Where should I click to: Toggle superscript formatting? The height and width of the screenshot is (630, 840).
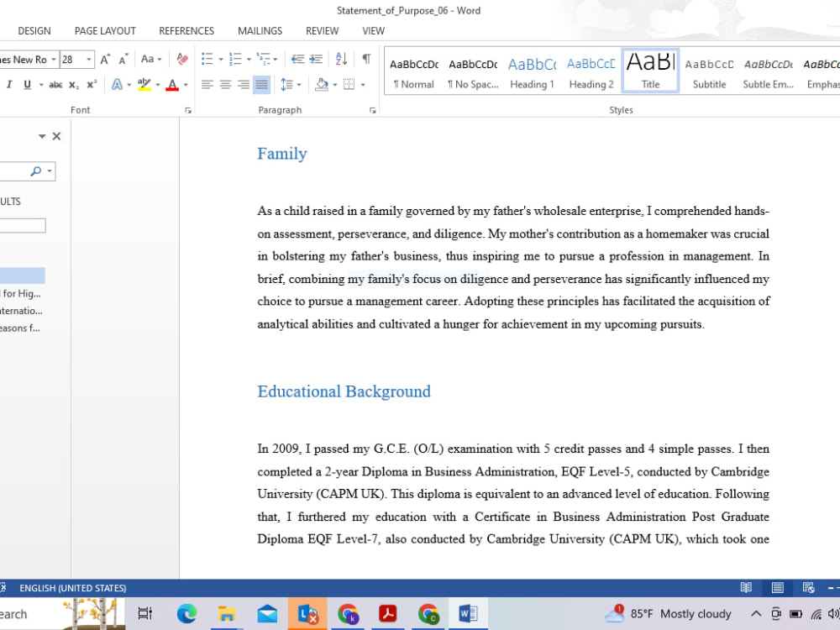[x=92, y=85]
